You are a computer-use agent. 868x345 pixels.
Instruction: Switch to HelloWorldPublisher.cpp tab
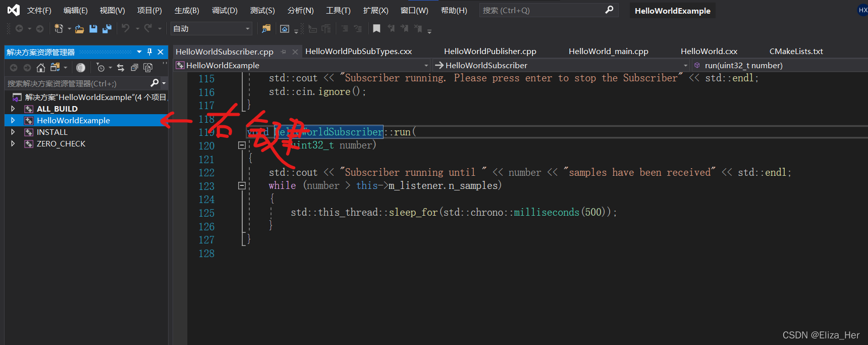490,51
